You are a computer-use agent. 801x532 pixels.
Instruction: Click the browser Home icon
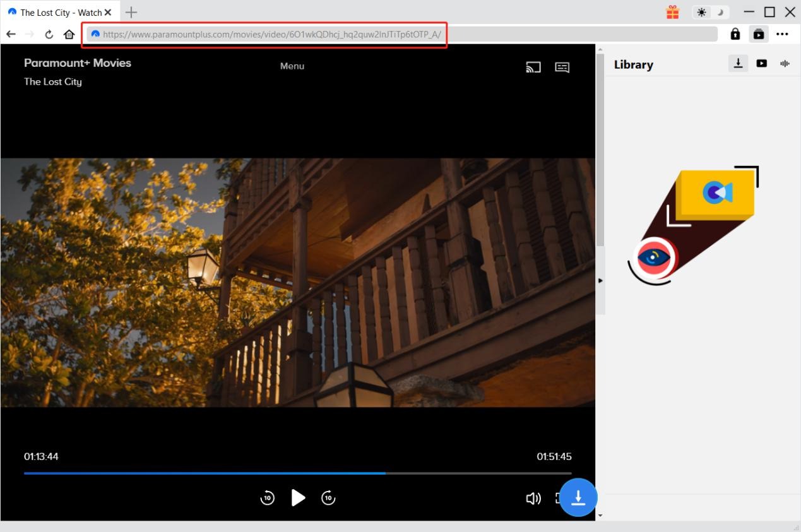tap(69, 35)
